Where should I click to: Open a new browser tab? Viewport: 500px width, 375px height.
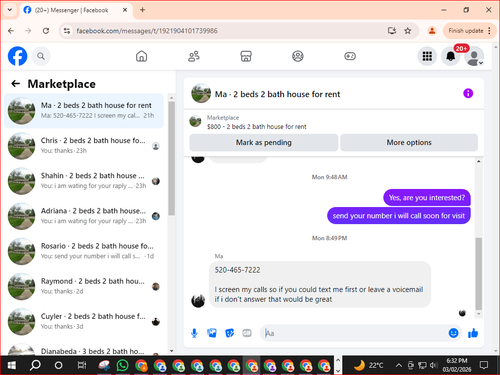point(142,10)
